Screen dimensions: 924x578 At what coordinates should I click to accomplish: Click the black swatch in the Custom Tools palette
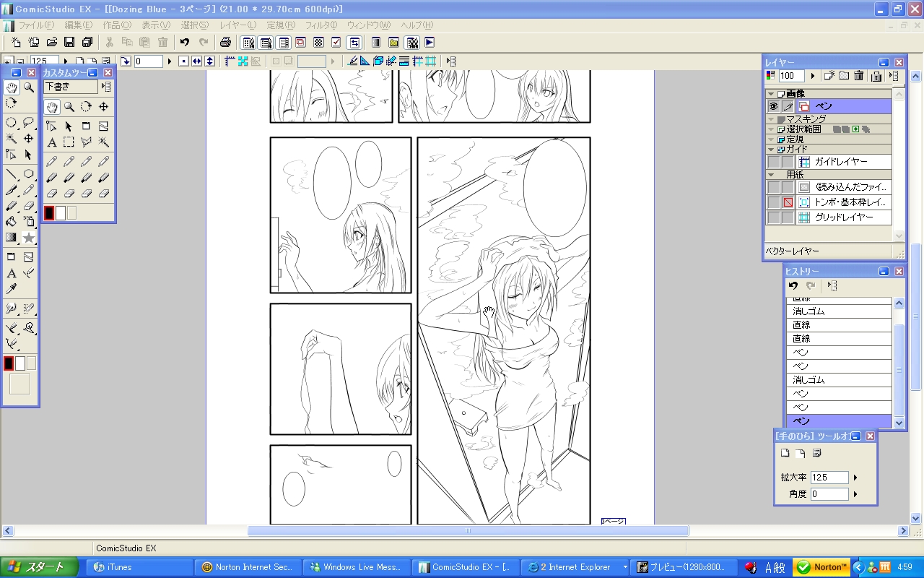[49, 213]
